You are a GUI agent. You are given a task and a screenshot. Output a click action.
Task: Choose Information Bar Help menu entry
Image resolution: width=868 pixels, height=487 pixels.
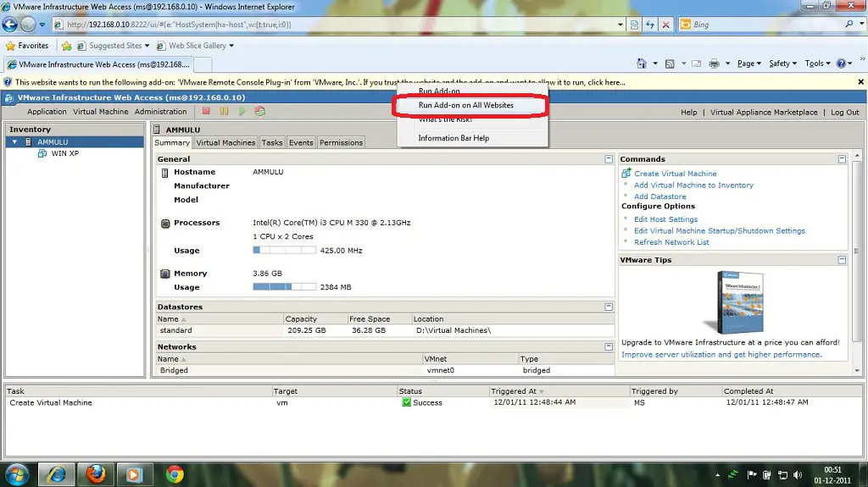click(x=454, y=138)
